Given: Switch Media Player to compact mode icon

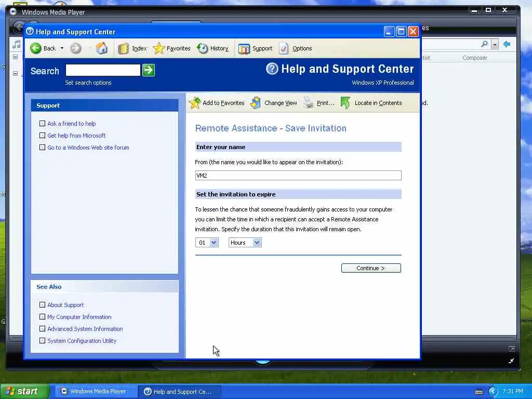Looking at the screenshot, I should pyautogui.click(x=511, y=361).
